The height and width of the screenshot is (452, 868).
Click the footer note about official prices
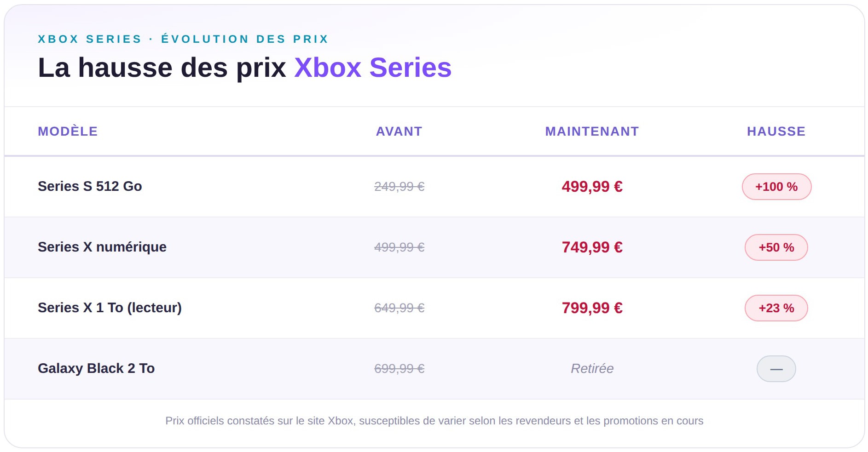pyautogui.click(x=434, y=421)
